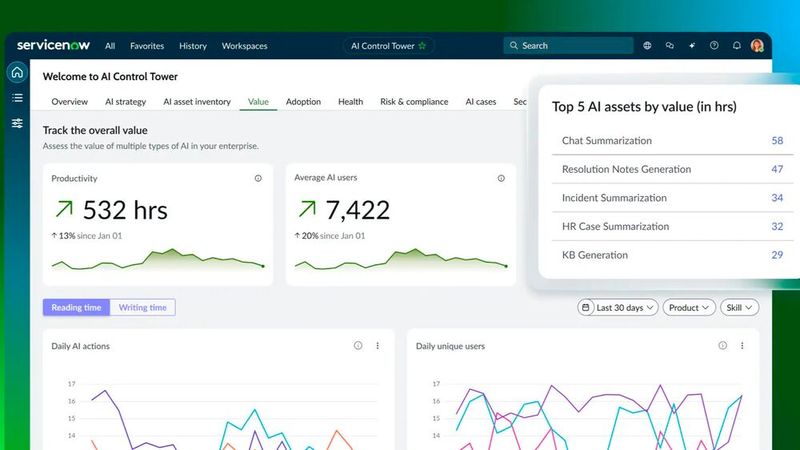The image size is (800, 450).
Task: Favorite AI Control Tower with the star
Action: pyautogui.click(x=422, y=45)
